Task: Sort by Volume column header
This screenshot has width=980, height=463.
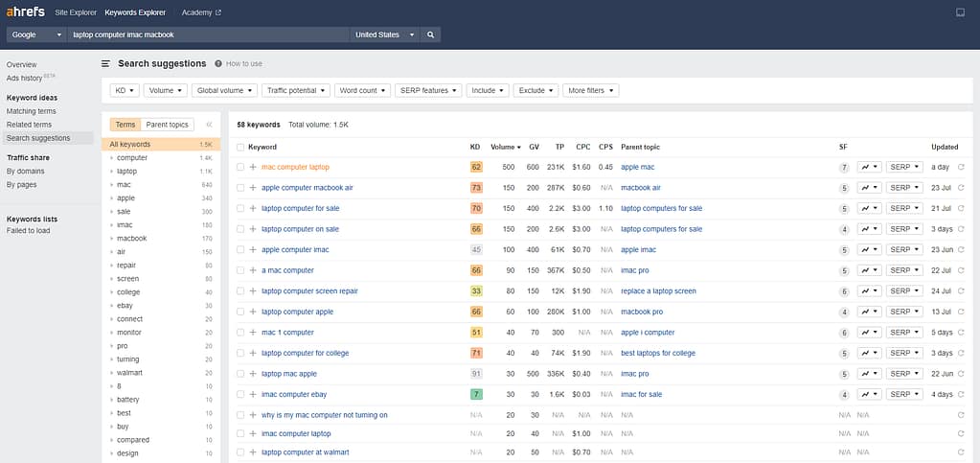Action: pyautogui.click(x=506, y=147)
